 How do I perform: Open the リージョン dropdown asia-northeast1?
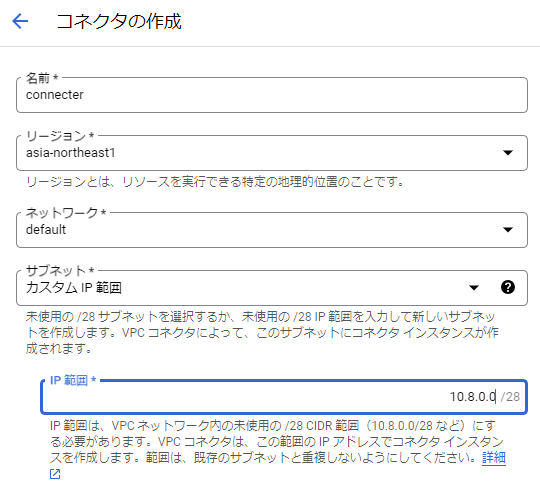(x=272, y=153)
